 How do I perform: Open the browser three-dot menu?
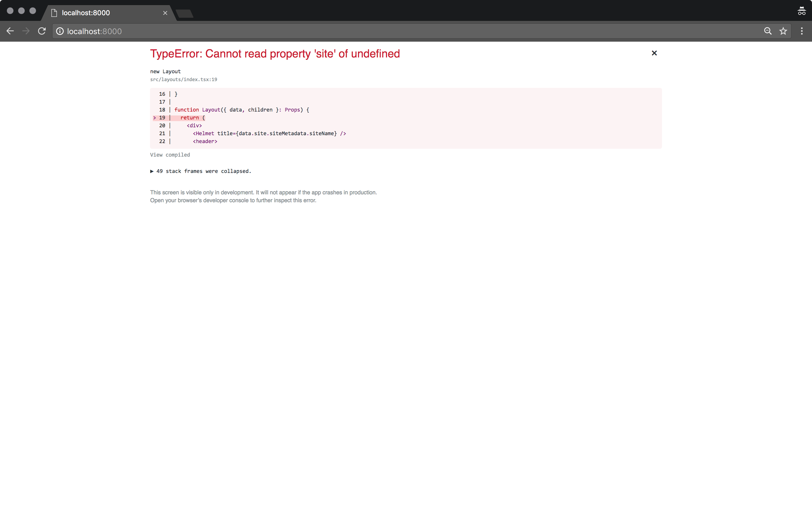click(802, 31)
